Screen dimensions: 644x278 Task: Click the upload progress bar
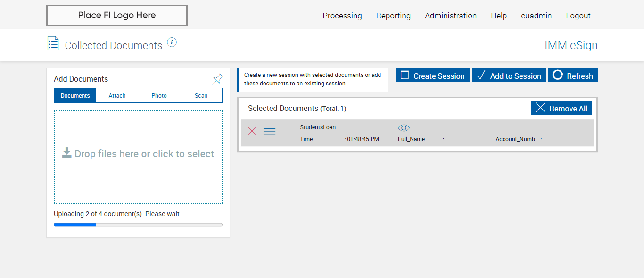coord(138,225)
